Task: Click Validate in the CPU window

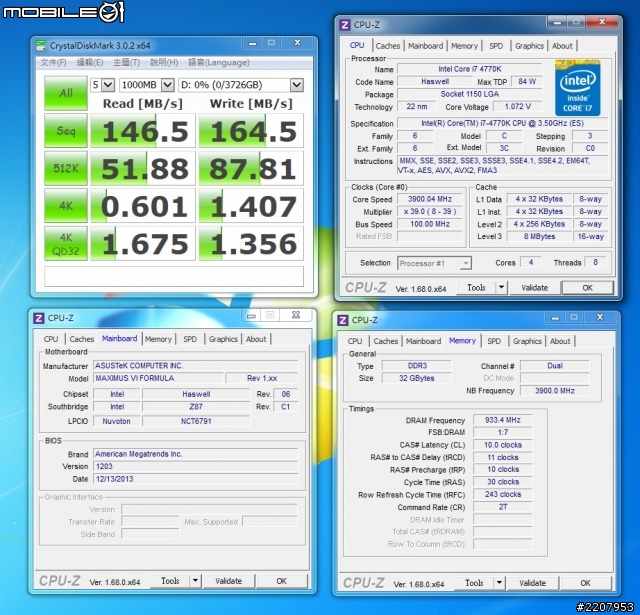Action: point(534,288)
